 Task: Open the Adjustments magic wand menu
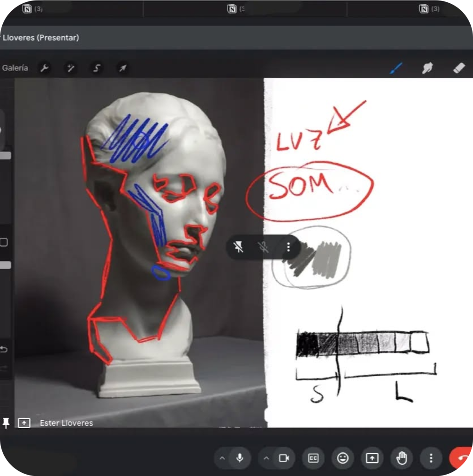71,68
